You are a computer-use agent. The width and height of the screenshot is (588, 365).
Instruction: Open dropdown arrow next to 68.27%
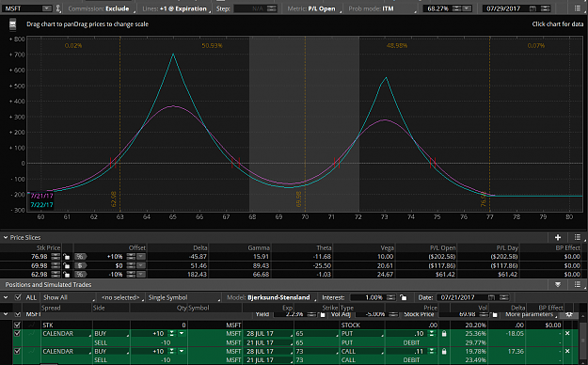coord(467,8)
